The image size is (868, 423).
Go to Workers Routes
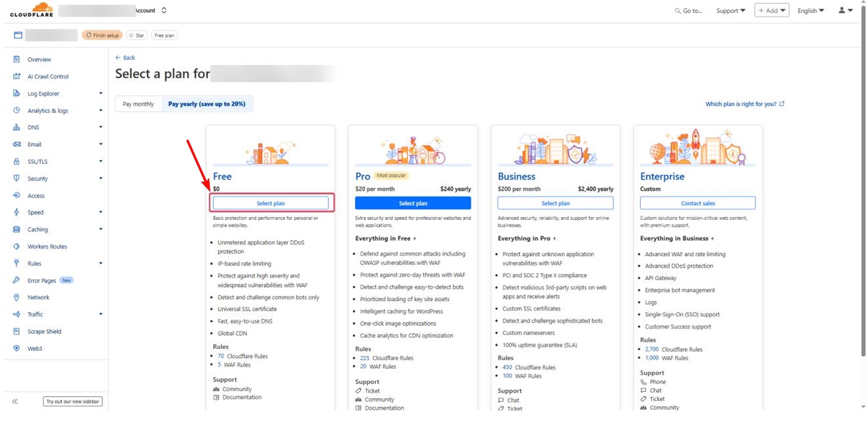click(47, 246)
